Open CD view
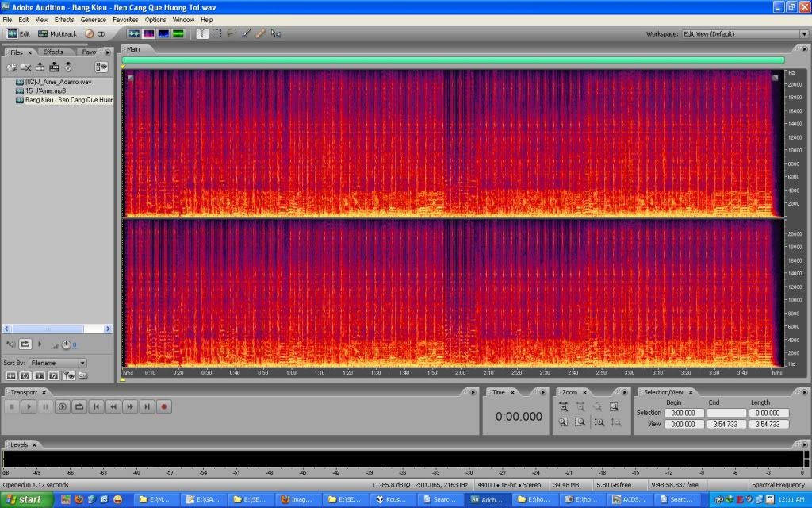The width and height of the screenshot is (812, 508). pos(95,33)
